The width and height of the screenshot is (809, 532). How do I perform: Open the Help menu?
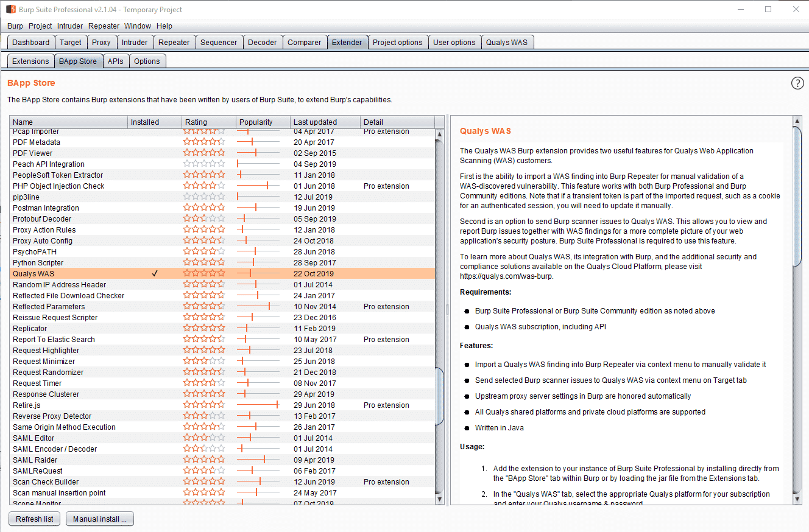pyautogui.click(x=164, y=26)
